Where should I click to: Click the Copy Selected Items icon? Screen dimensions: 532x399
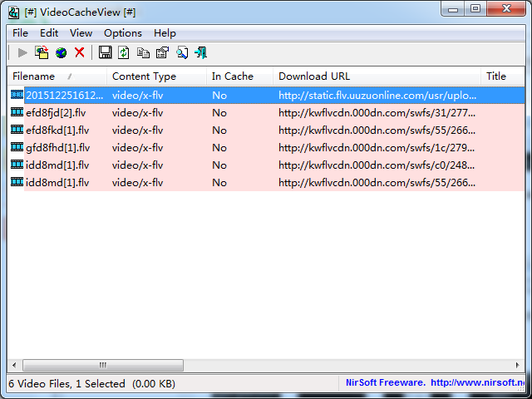point(143,53)
